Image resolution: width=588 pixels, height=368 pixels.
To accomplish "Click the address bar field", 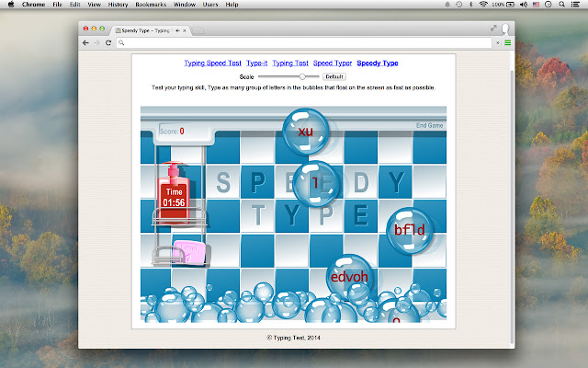I will pyautogui.click(x=304, y=43).
